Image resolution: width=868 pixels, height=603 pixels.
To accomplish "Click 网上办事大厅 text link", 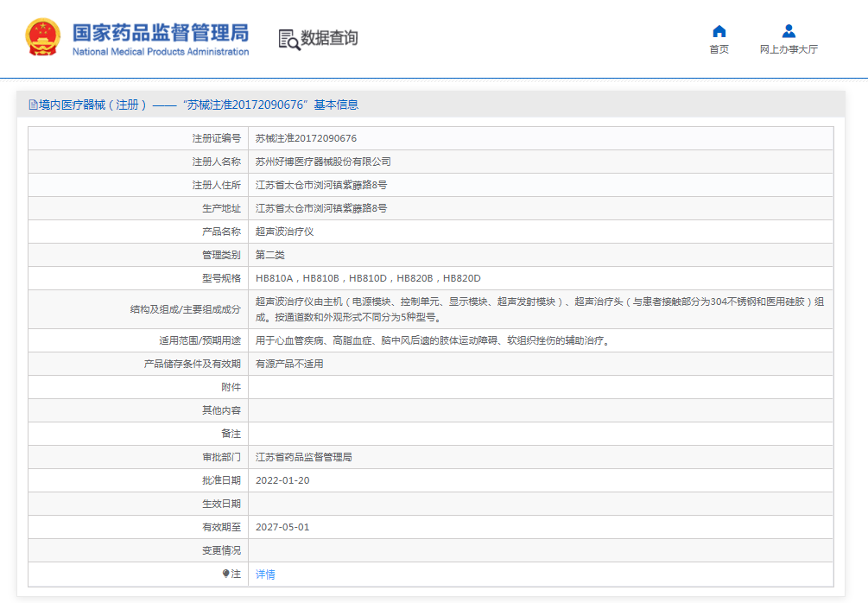I will [x=789, y=49].
